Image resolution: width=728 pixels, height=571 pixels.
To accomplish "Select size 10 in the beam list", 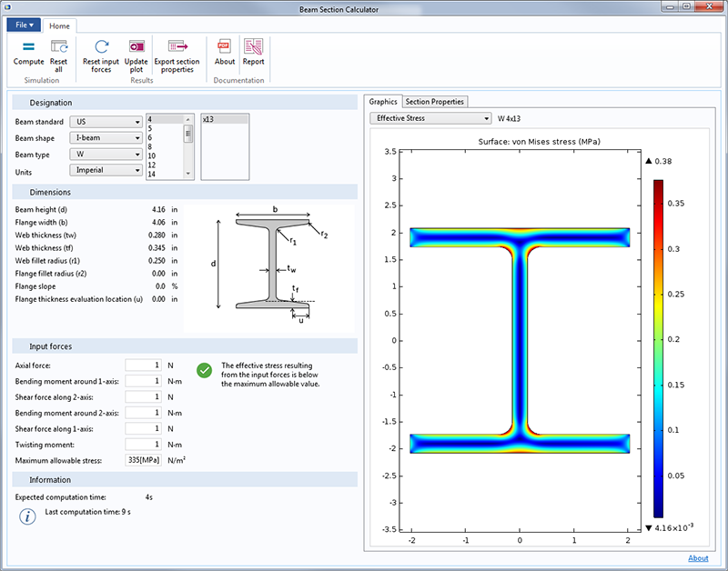I will coord(166,155).
